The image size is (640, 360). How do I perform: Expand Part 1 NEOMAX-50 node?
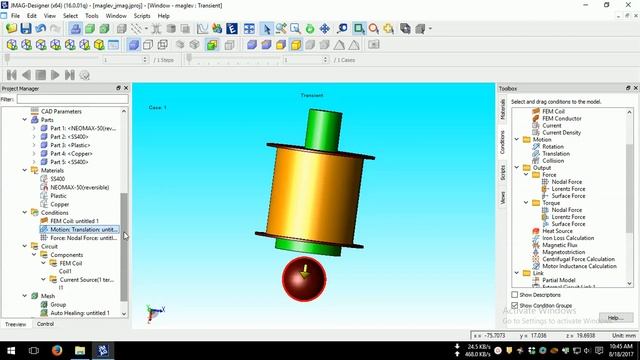coord(34,128)
